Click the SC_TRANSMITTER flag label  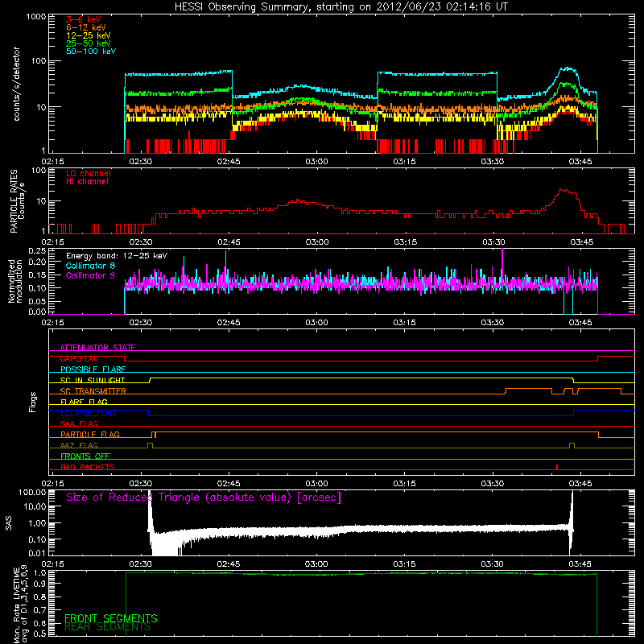pos(93,391)
